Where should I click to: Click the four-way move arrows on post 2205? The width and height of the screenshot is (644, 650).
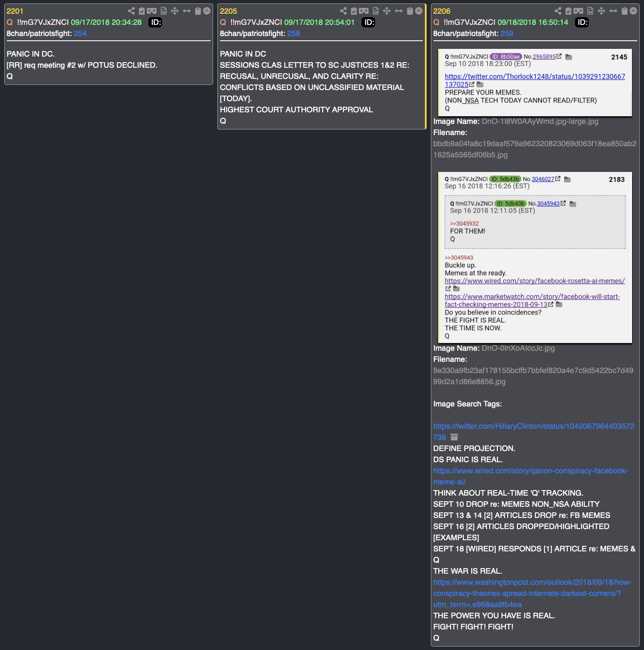coord(387,11)
